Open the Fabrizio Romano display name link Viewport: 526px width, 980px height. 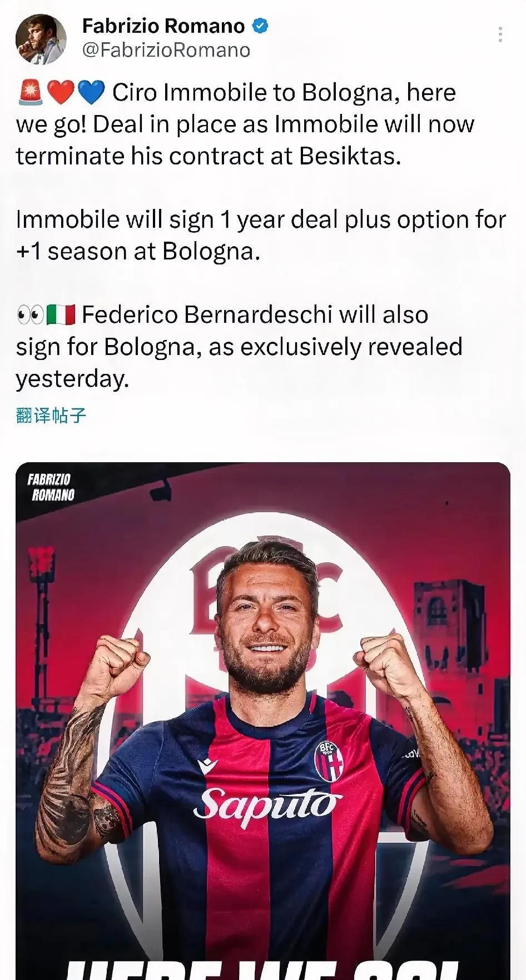pyautogui.click(x=163, y=26)
